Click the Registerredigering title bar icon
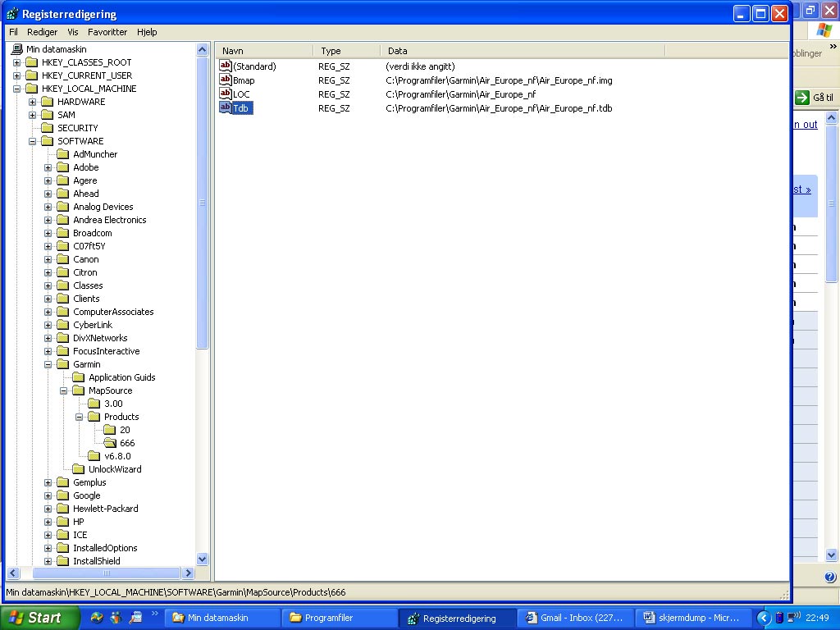The height and width of the screenshot is (630, 840). 12,14
